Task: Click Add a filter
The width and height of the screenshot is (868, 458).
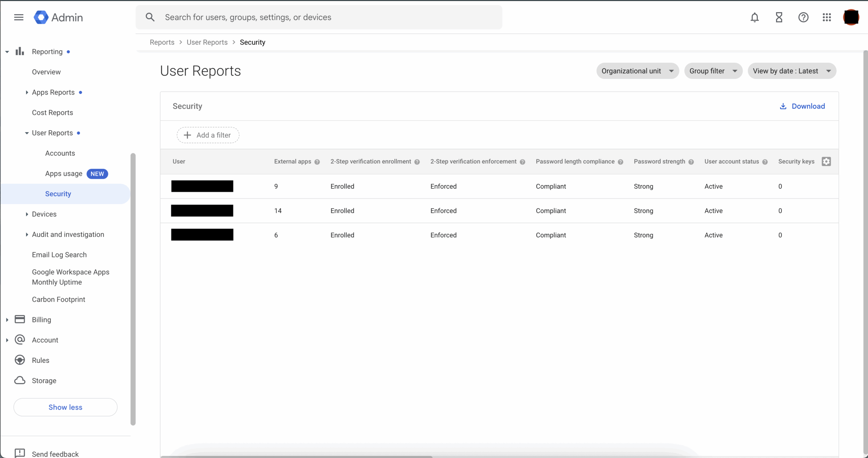Action: coord(208,135)
